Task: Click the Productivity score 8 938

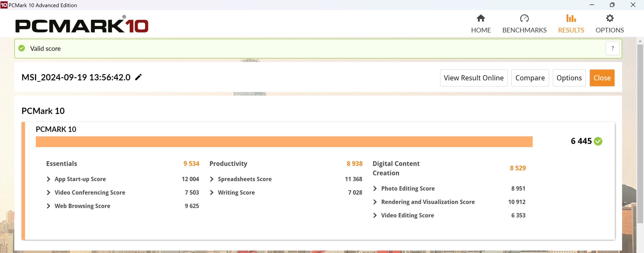Action: coord(354,164)
